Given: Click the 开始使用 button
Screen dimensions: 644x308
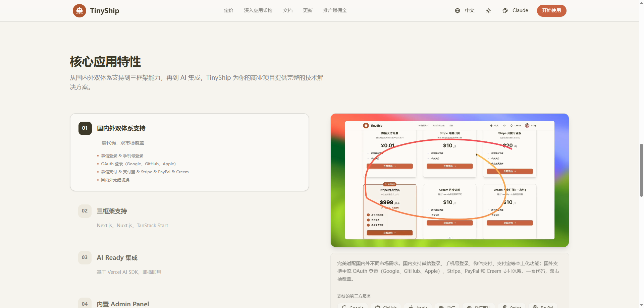Looking at the screenshot, I should tap(551, 11).
